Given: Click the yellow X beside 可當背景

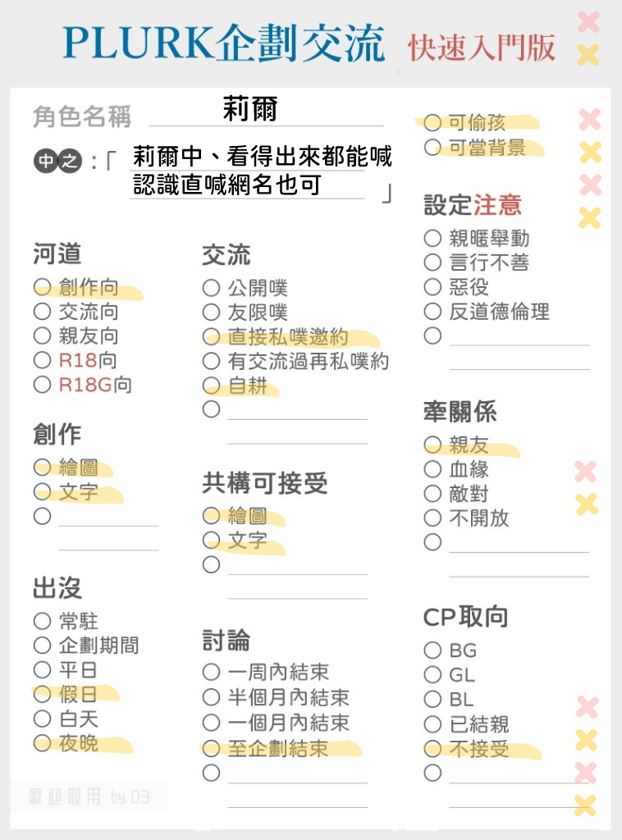Looking at the screenshot, I should 590,153.
